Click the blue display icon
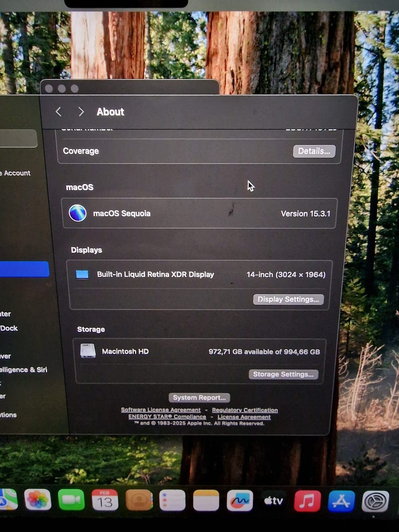Viewport: 399px width, 532px height. point(82,274)
